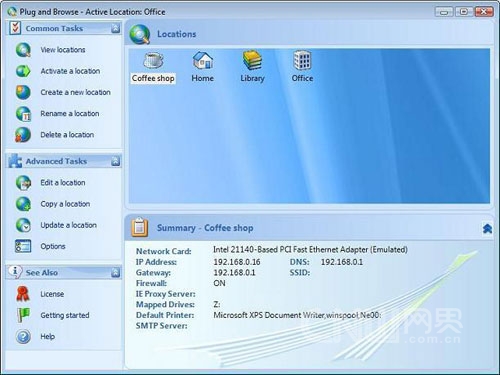Click the Activate a location arrow icon
This screenshot has height=375, width=500.
coord(23,71)
